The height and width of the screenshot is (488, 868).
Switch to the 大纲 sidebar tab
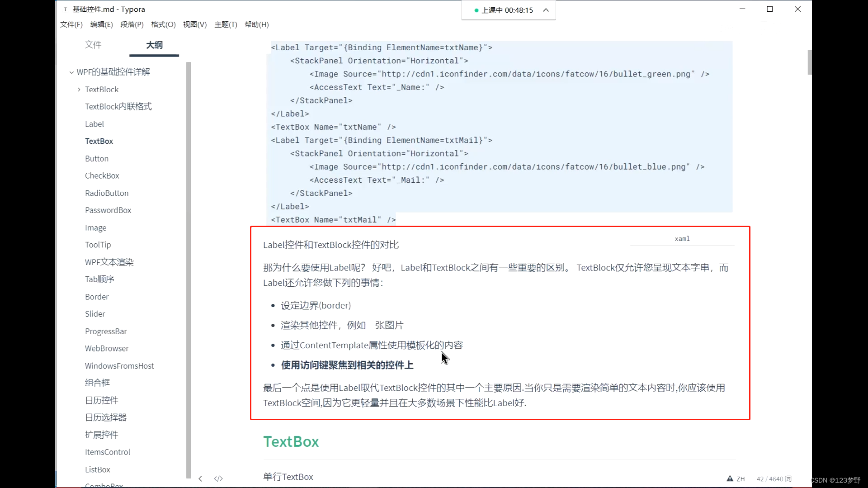point(154,45)
